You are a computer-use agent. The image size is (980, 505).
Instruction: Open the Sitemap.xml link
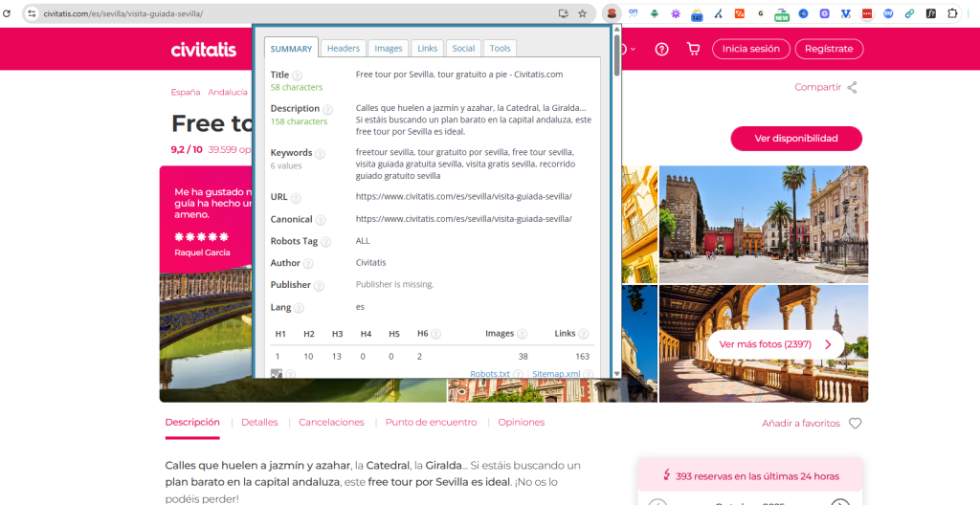556,374
